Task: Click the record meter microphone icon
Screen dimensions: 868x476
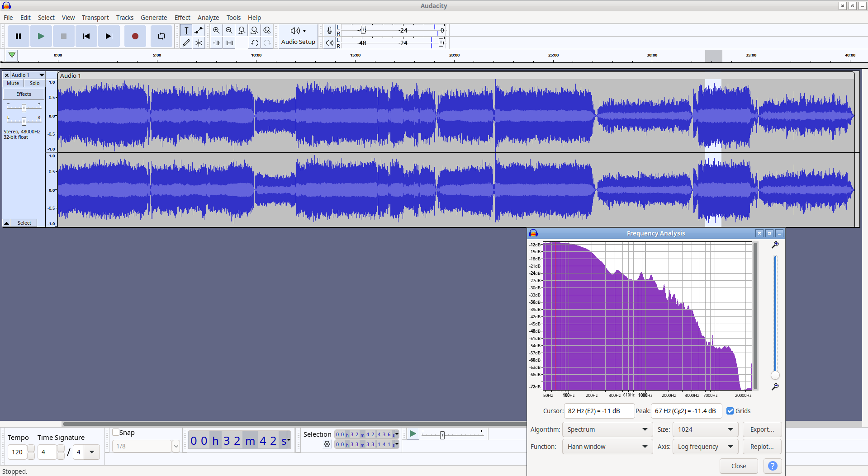Action: (329, 30)
